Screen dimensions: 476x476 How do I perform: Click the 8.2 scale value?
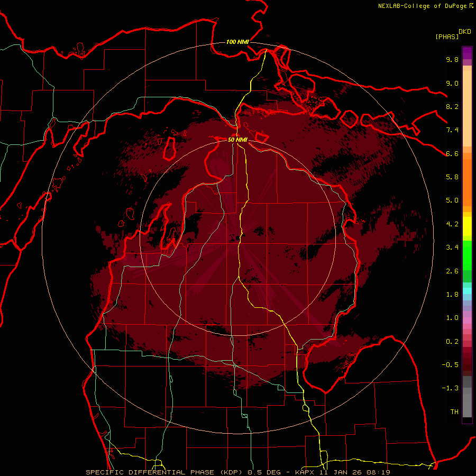tap(452, 106)
